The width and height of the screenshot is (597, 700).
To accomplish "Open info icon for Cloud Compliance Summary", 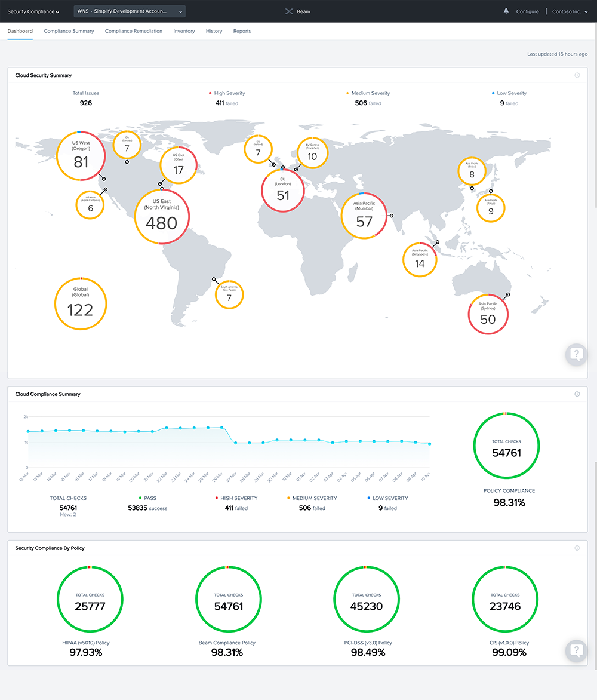I will coord(577,394).
